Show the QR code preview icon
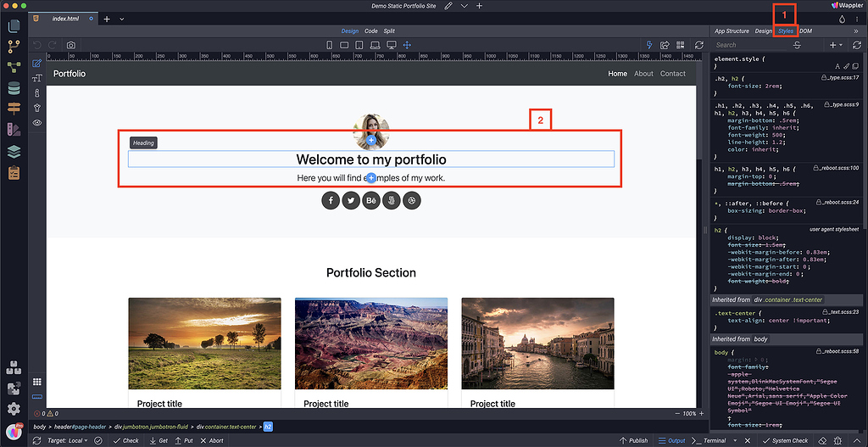 tap(681, 45)
